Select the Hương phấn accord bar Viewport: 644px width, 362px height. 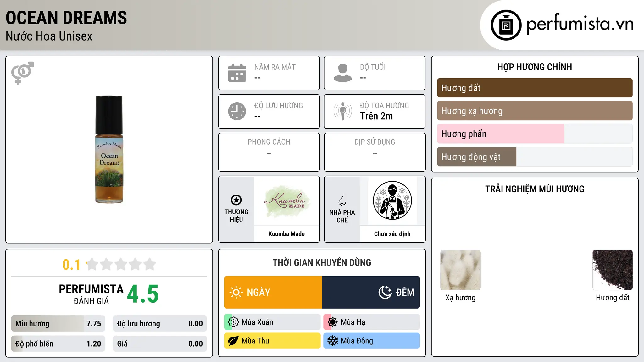[x=535, y=134]
